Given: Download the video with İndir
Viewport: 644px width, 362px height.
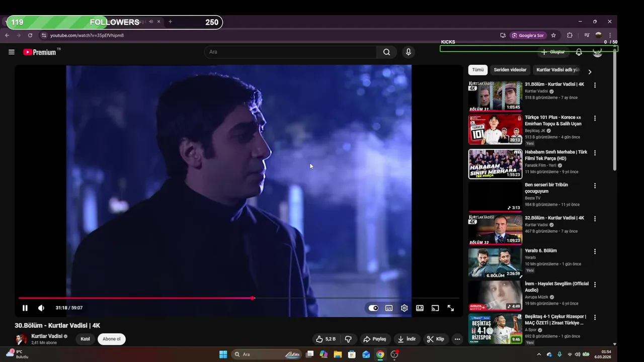Looking at the screenshot, I should click(407, 339).
